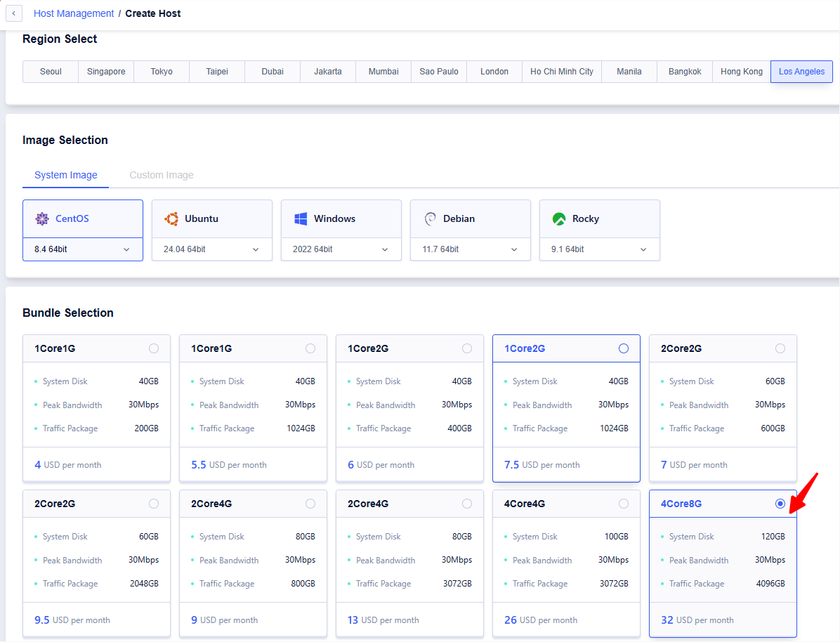The image size is (840, 642).
Task: Click the back arrow icon
Action: pos(14,13)
